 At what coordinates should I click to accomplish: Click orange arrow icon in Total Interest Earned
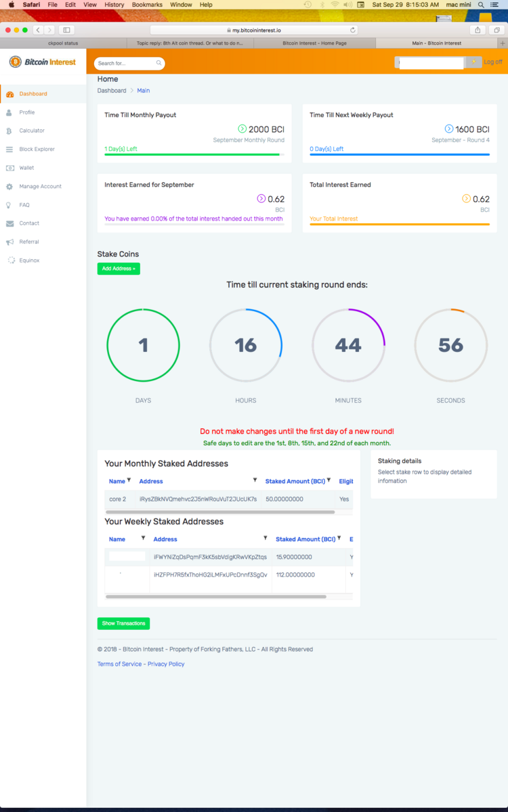click(467, 199)
